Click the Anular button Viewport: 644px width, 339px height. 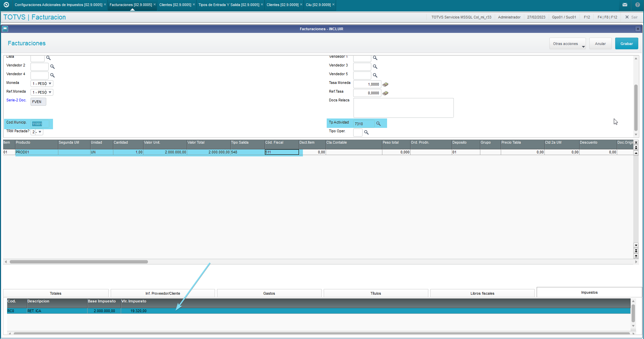[600, 44]
